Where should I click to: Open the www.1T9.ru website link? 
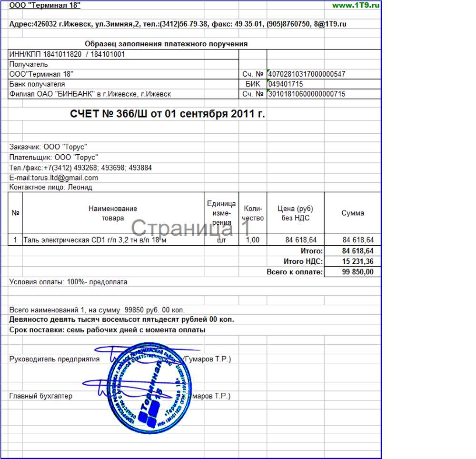point(356,5)
